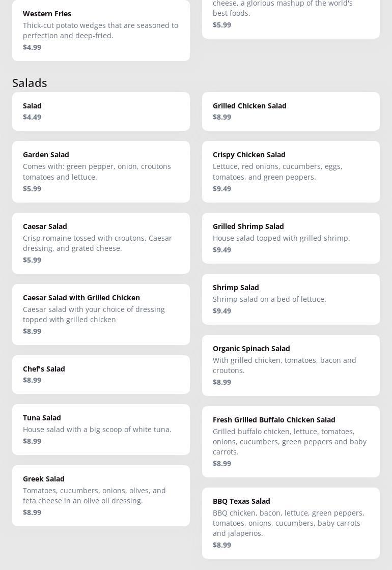Open the Garden Salad item
Screen dimensions: 392x570
[101, 172]
